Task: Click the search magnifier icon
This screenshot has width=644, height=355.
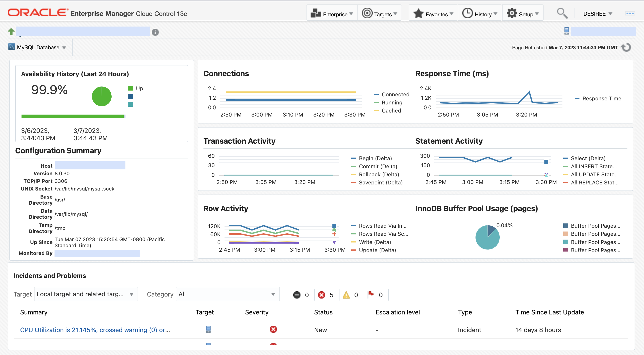Action: tap(562, 13)
